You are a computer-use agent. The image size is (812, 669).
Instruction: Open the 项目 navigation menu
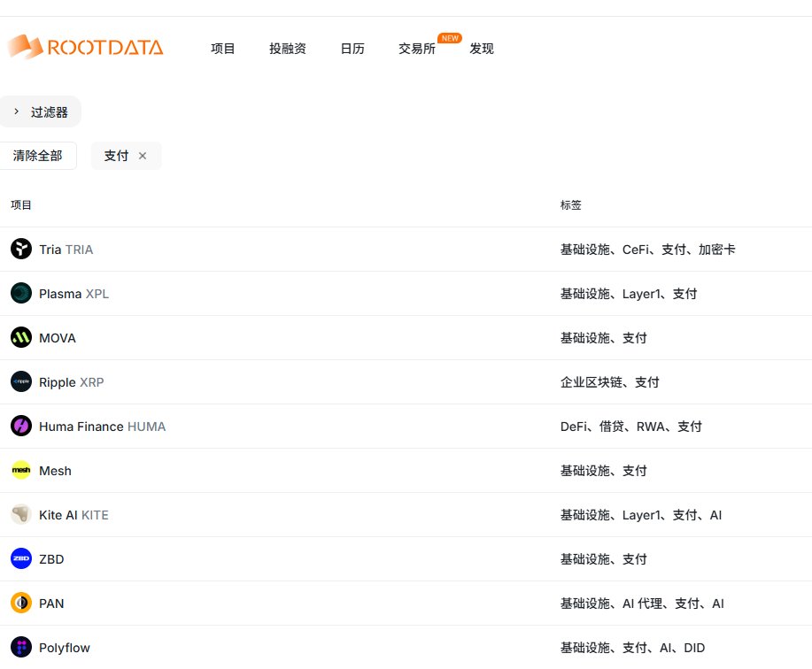pos(223,49)
